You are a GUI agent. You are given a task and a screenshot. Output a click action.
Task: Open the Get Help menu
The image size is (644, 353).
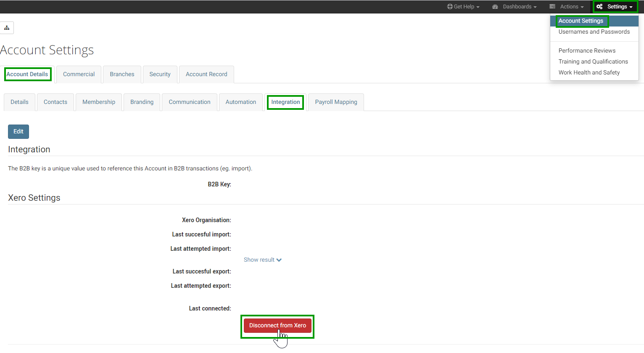click(x=463, y=7)
